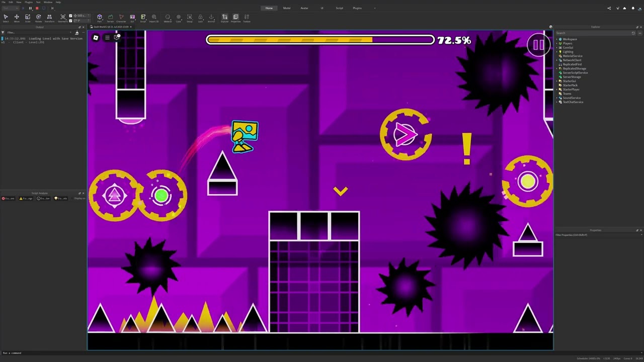Screen dimensions: 644x362
Task: Lock the selection with Lock tool
Action: pos(200,18)
